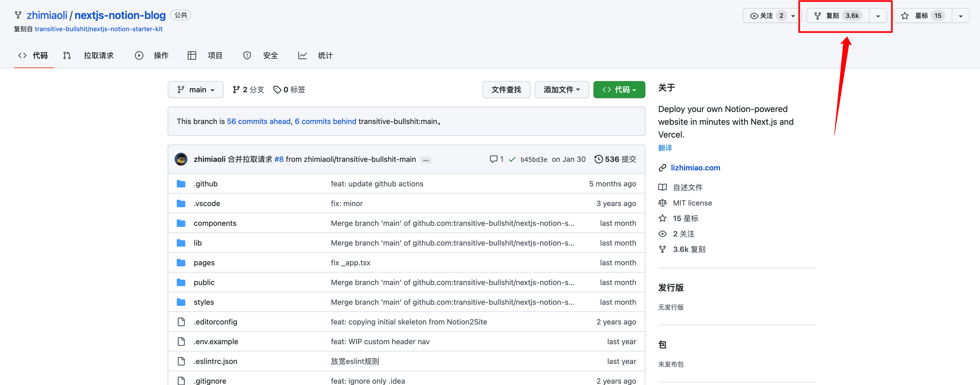This screenshot has height=385, width=980.
Task: Open pull request #8 link
Action: [x=279, y=159]
